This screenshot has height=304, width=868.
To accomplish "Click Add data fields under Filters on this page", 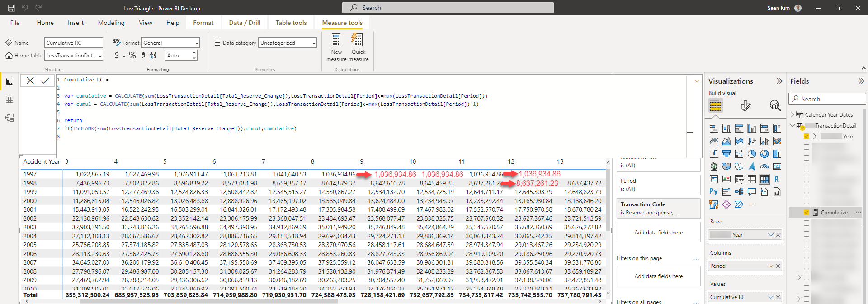I will [x=659, y=276].
